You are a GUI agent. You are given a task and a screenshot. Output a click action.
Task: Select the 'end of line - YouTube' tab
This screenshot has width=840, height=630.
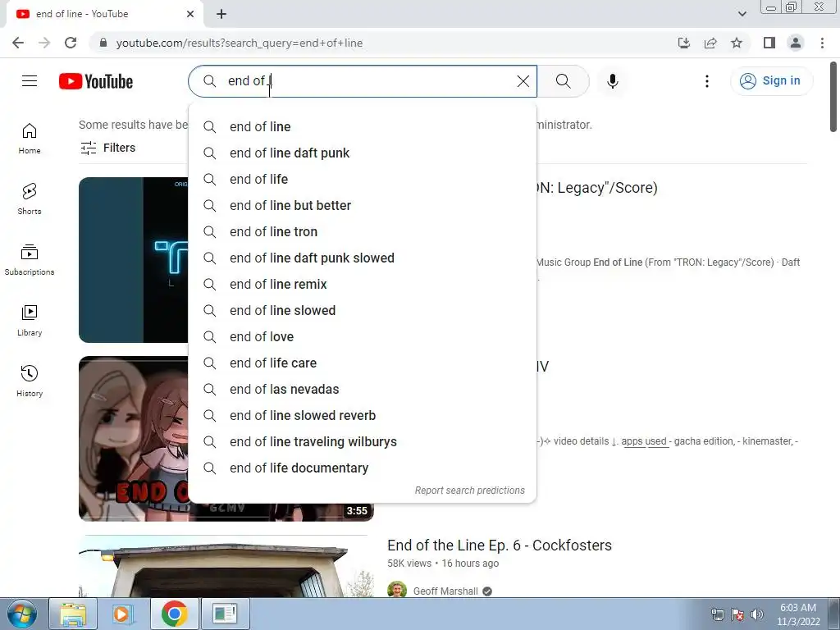[x=104, y=14]
